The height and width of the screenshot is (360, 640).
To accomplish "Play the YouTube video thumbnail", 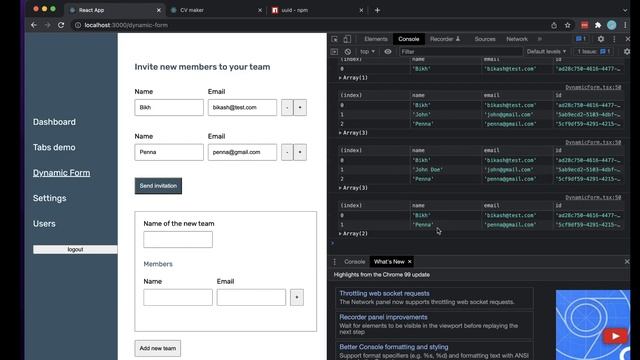I will (x=615, y=336).
